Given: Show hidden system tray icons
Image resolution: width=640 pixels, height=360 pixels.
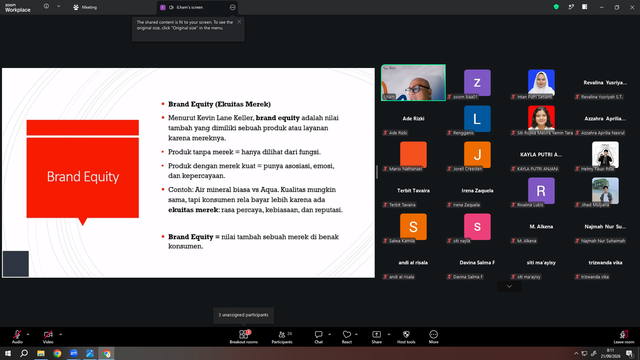Looking at the screenshot, I should tap(576, 353).
